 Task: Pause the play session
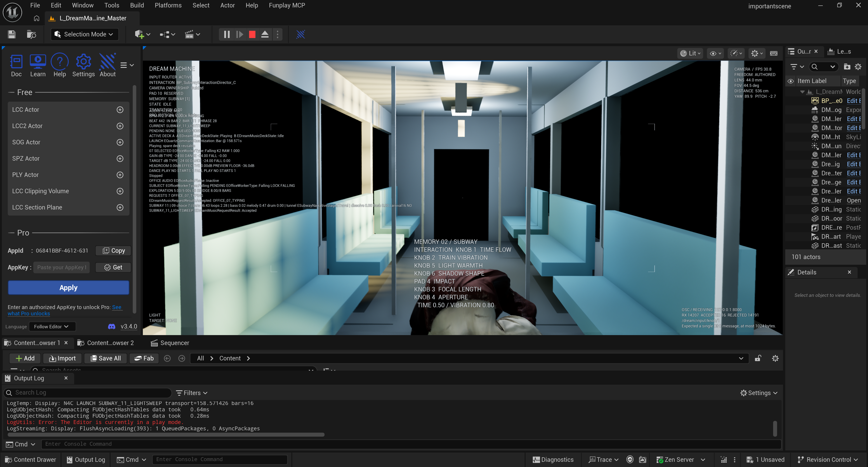coord(227,34)
